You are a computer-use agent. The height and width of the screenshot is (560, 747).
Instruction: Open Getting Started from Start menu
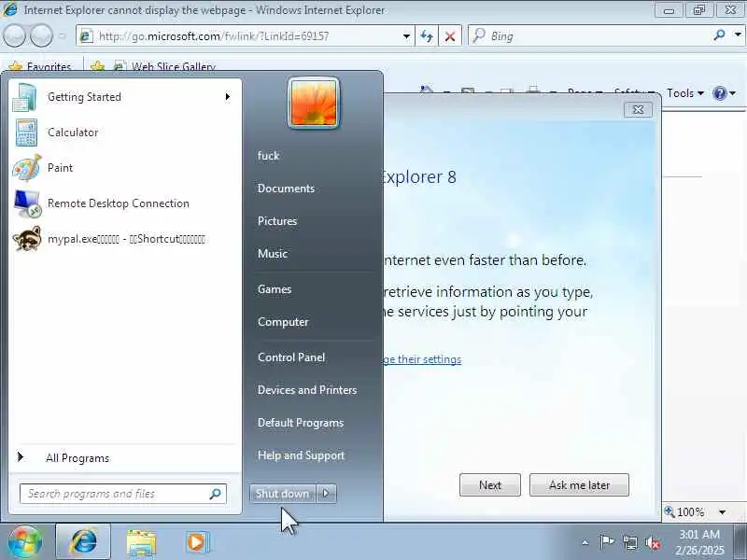tap(125, 97)
